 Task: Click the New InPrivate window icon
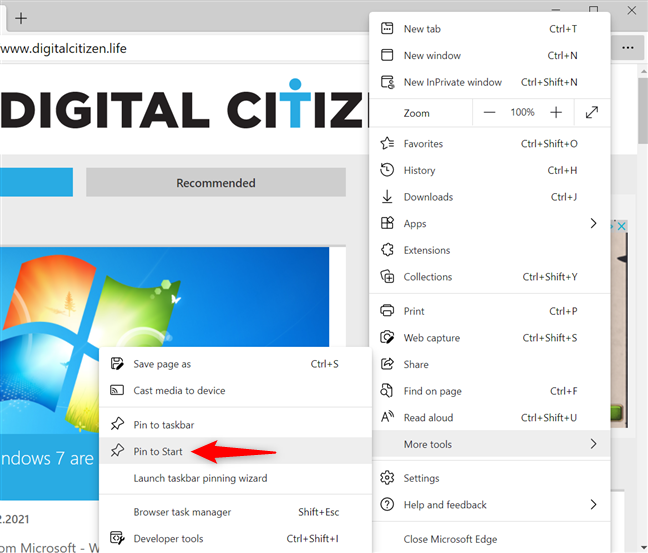pyautogui.click(x=387, y=82)
